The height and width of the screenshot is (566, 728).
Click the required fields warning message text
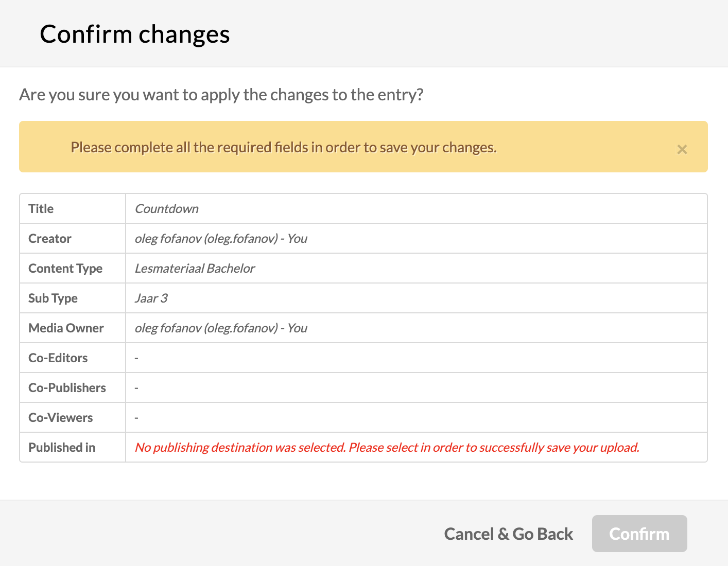click(x=284, y=147)
